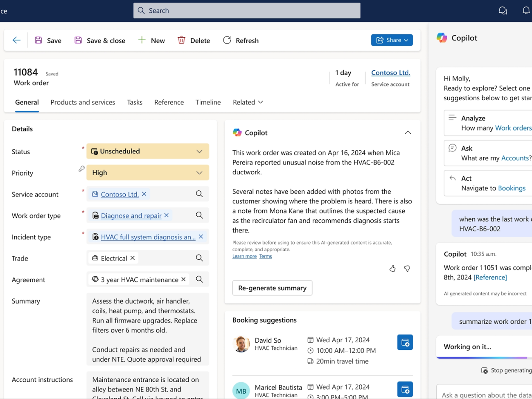Screen dimensions: 532x399
Task: Click in the top Search box
Action: pos(247,11)
